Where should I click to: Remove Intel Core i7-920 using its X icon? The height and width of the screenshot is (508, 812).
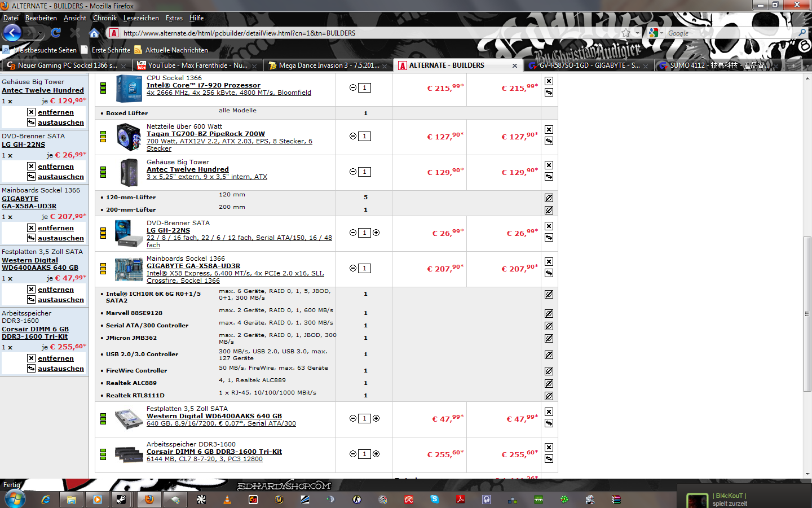[x=549, y=81]
